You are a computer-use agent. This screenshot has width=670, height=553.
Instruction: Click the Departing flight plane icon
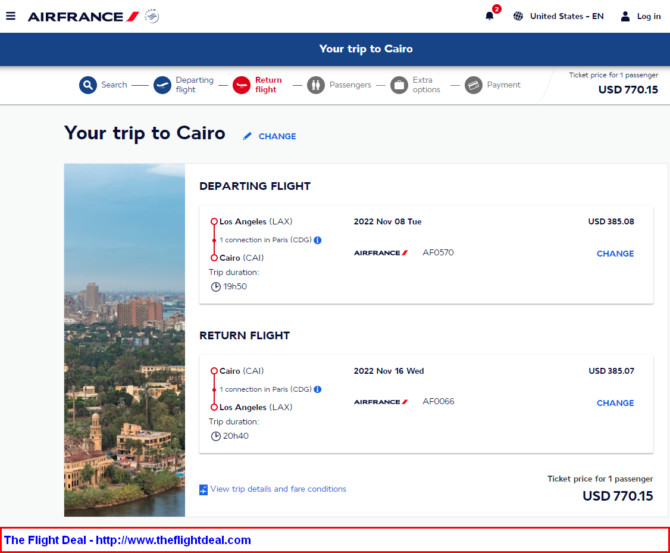pos(162,85)
